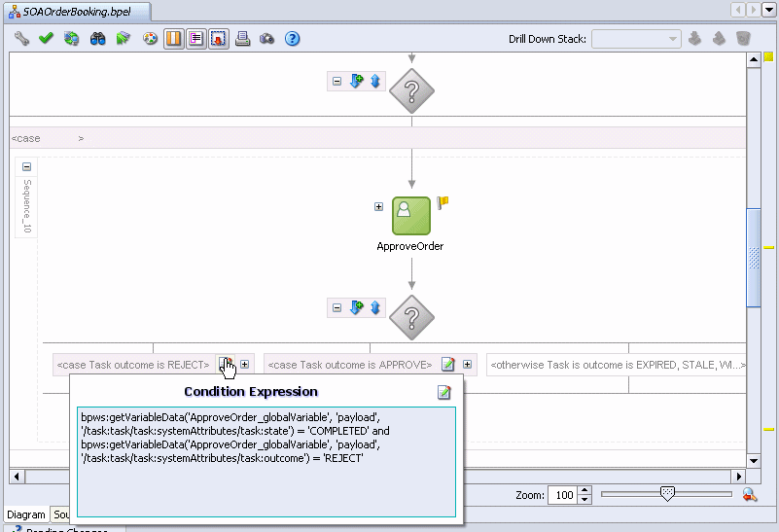
Task: Open the Drill Down Stack dropdown
Action: 636,39
